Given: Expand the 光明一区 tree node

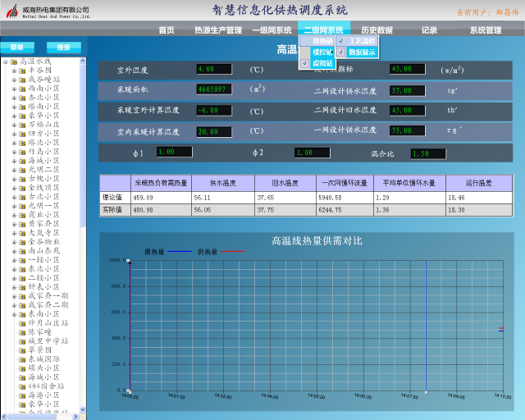Looking at the screenshot, I should click(x=14, y=207).
